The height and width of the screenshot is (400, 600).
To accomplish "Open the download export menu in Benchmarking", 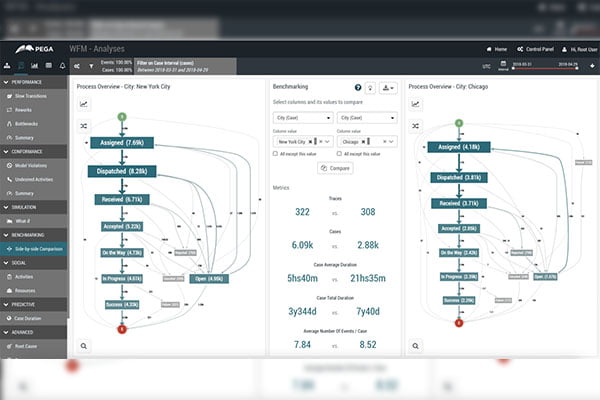I will 389,88.
